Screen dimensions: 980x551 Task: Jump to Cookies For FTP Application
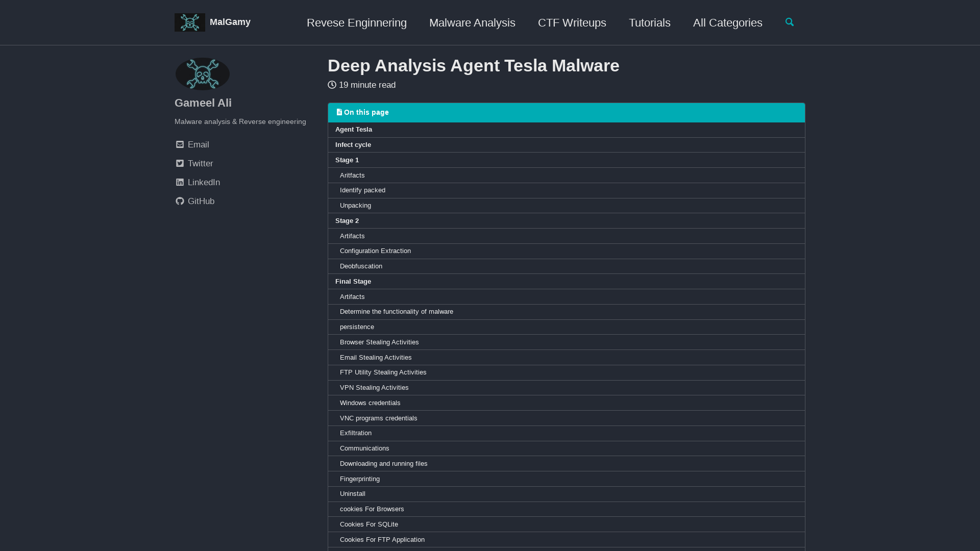point(567,540)
